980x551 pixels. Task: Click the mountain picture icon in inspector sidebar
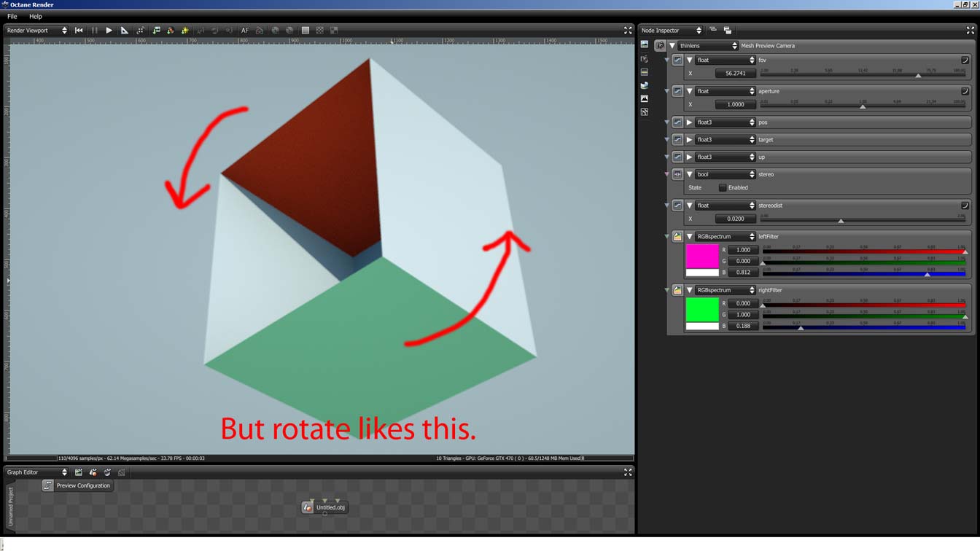644,98
